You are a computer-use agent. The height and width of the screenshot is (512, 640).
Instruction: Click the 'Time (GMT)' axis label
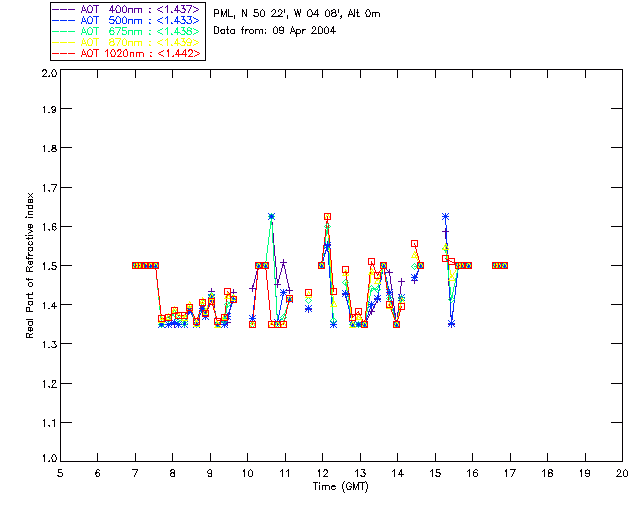(341, 487)
